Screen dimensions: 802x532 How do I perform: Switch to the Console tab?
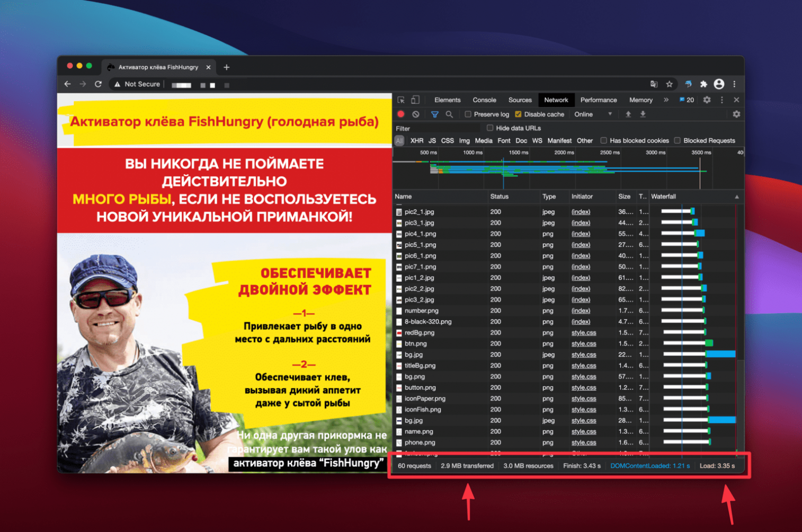(x=485, y=100)
